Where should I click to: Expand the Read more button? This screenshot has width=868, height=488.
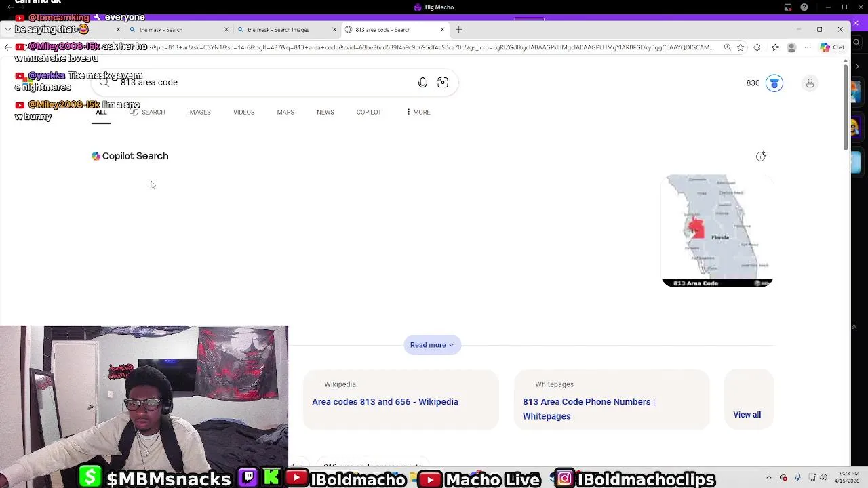pyautogui.click(x=432, y=345)
